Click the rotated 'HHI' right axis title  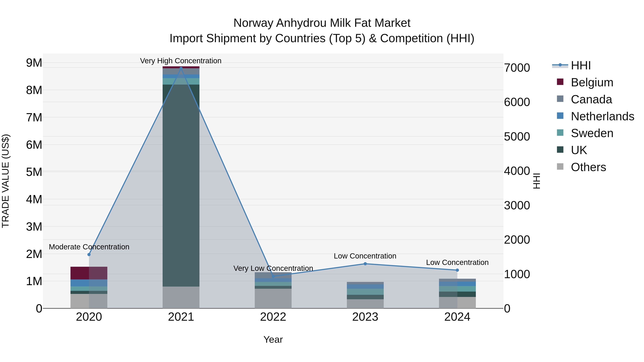(x=537, y=181)
